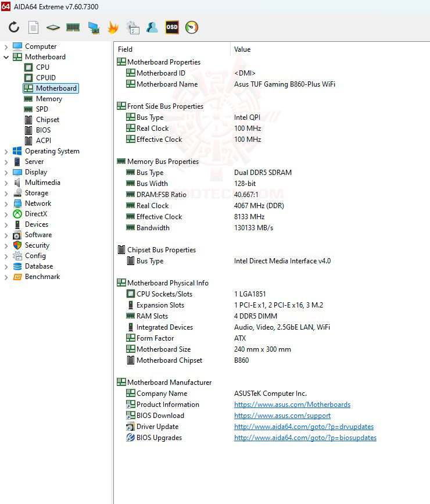Select the DRAM:FSB Ratio row

coord(272,195)
